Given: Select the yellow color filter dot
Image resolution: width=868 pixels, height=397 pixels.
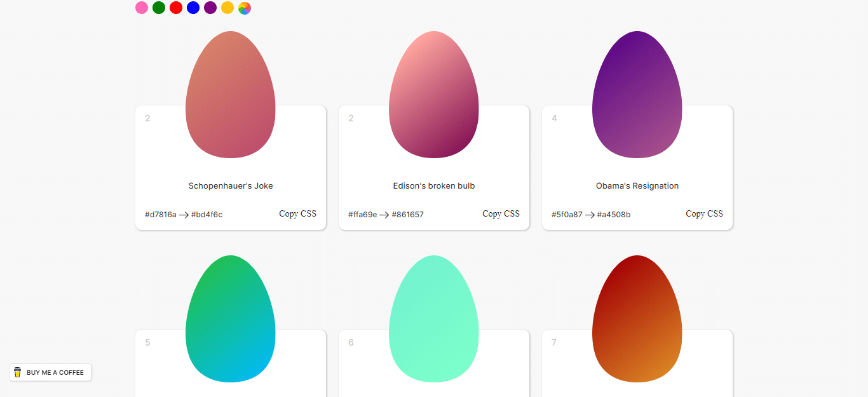Looking at the screenshot, I should [x=227, y=8].
